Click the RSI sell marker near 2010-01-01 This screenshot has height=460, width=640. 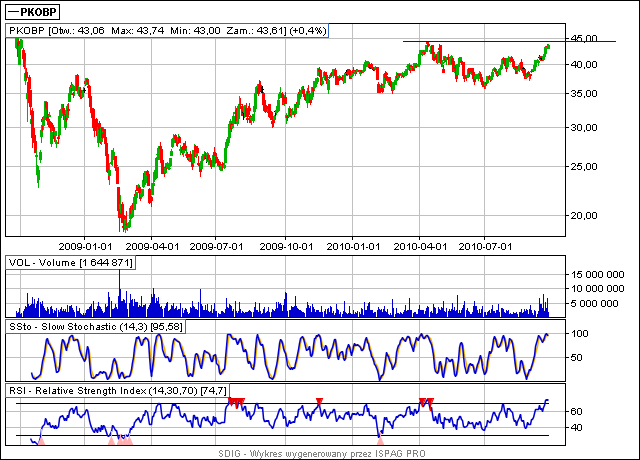pos(319,402)
